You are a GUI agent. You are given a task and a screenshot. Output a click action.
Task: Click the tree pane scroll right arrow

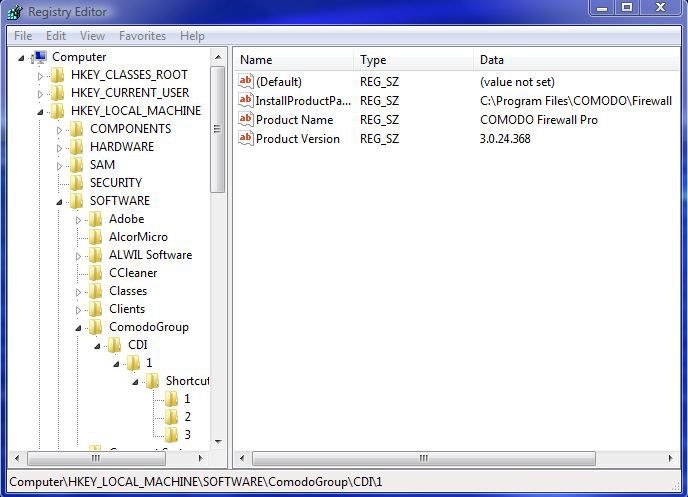point(201,458)
